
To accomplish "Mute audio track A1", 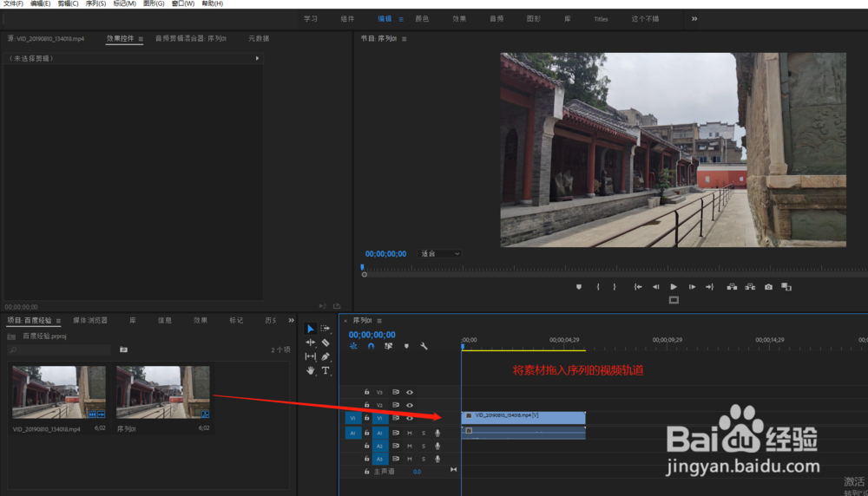I will tap(410, 433).
